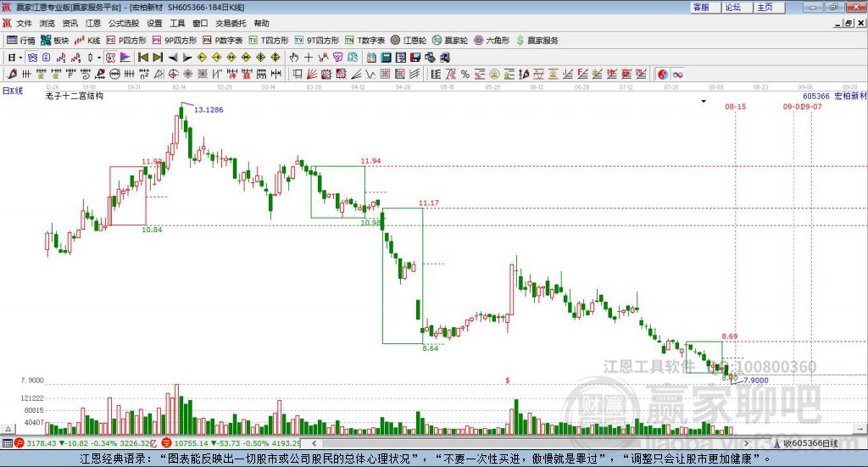
Task: Open the T数字表 time number table
Action: point(364,41)
